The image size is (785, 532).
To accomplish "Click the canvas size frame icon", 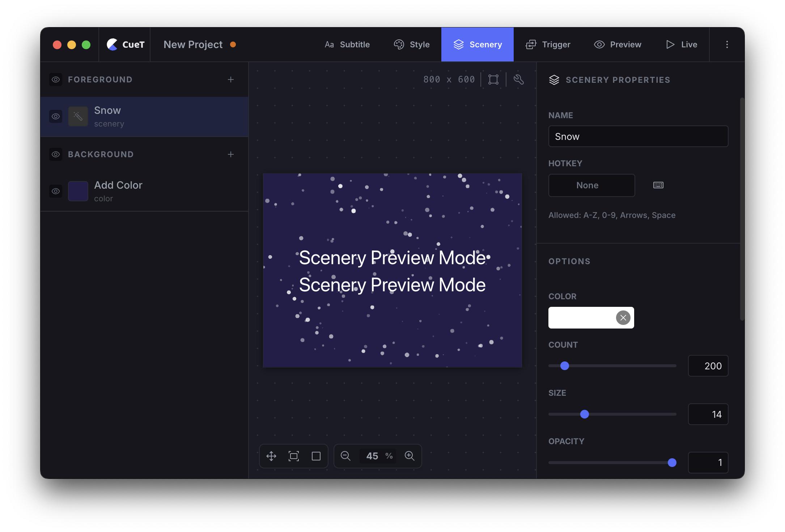I will point(493,80).
